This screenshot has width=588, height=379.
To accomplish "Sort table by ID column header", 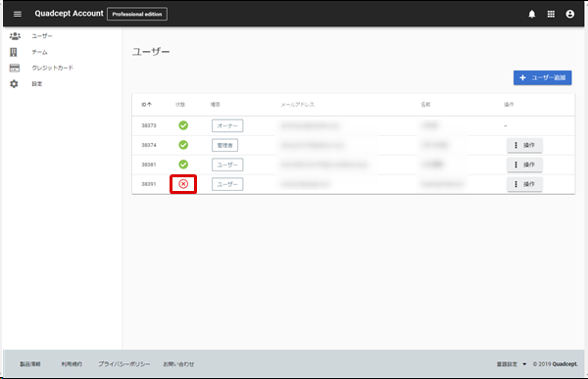I will click(x=146, y=105).
